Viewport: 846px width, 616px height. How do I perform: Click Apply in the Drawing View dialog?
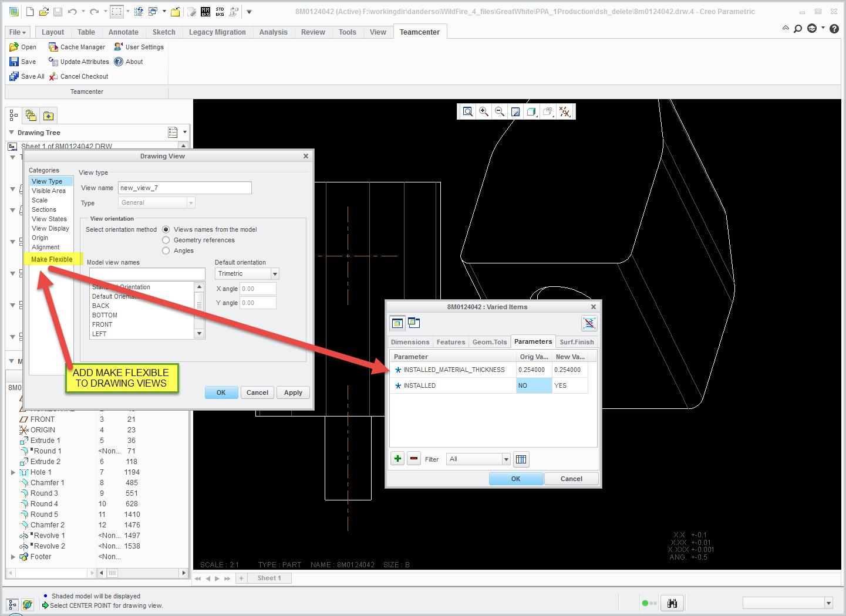[x=293, y=392]
